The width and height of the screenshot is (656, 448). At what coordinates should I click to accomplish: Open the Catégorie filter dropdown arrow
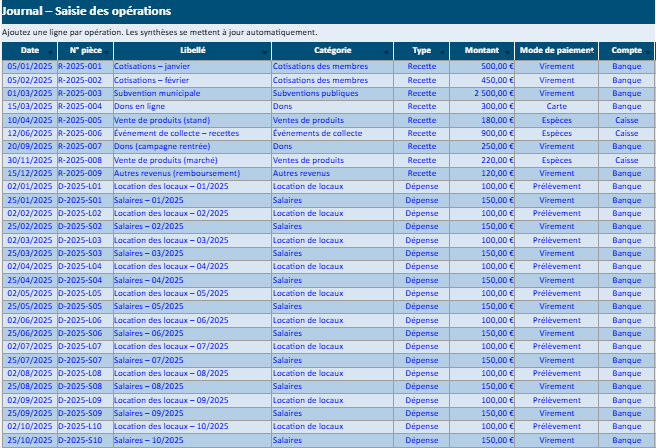(387, 52)
